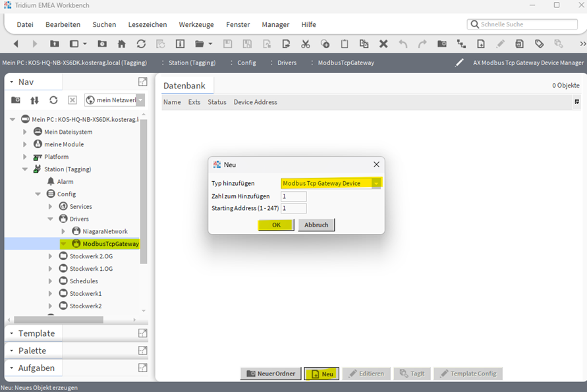
Task: Click the open folder toolbar icon
Action: pos(200,43)
